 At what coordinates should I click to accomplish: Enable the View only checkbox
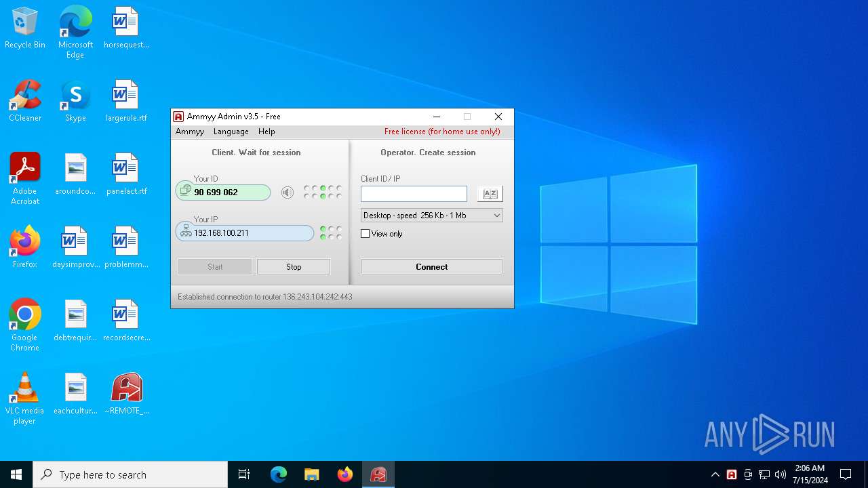coord(366,234)
